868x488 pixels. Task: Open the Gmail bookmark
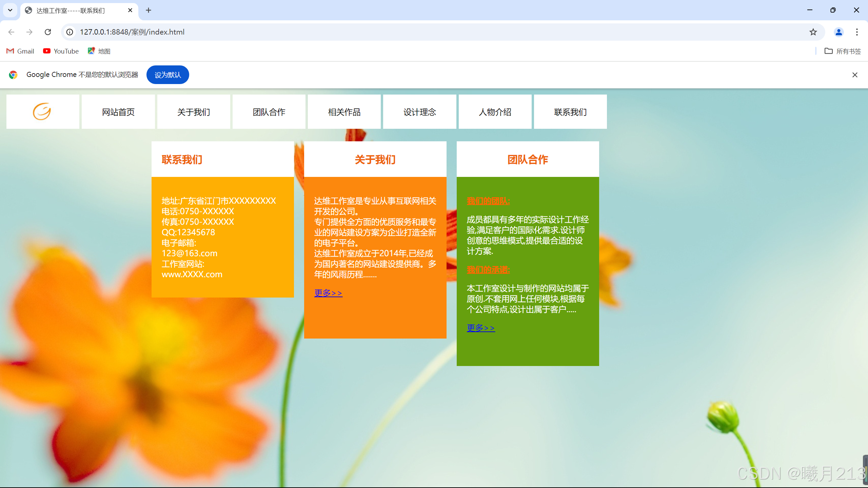(20, 51)
